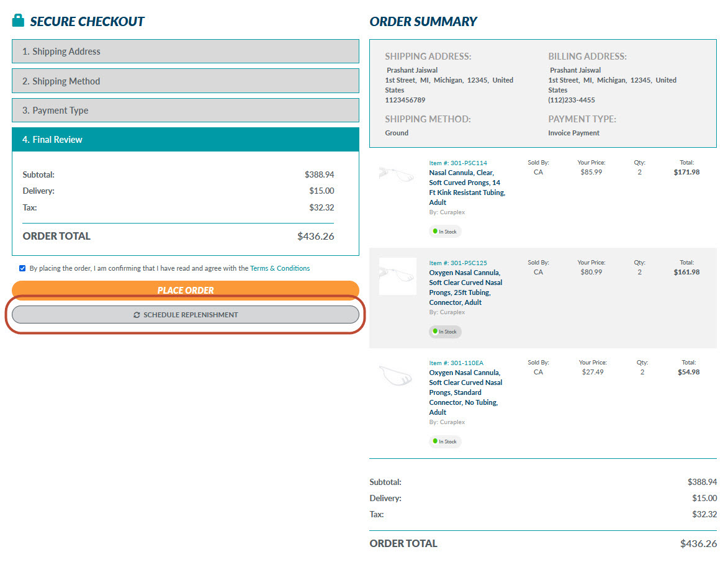Viewport: 728px width, 575px height.
Task: Expand the Shipping Method step
Action: (185, 81)
